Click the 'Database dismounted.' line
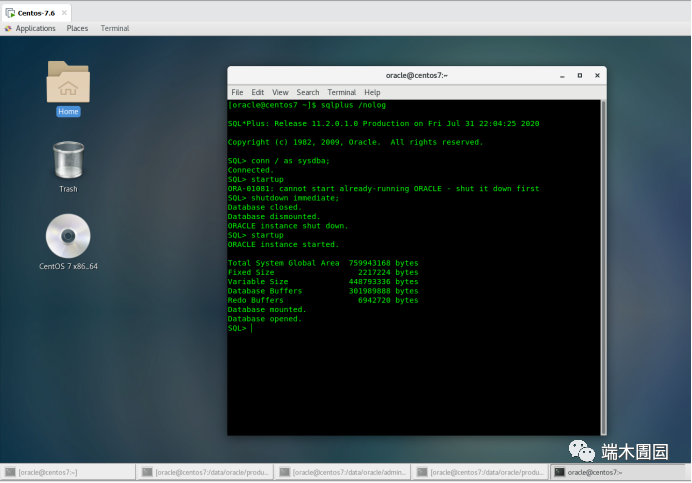 point(274,216)
